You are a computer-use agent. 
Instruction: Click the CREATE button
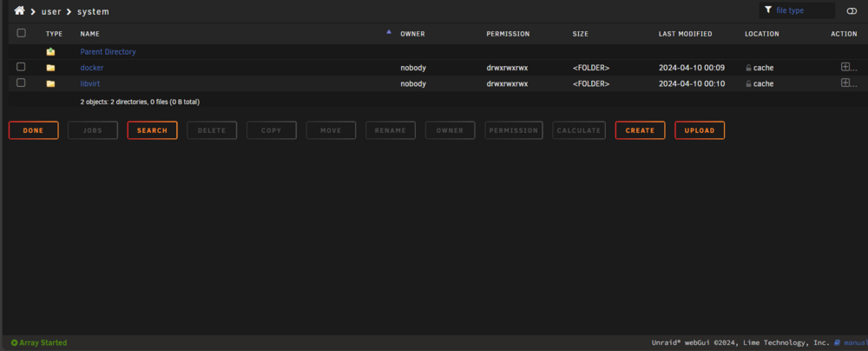click(x=640, y=130)
